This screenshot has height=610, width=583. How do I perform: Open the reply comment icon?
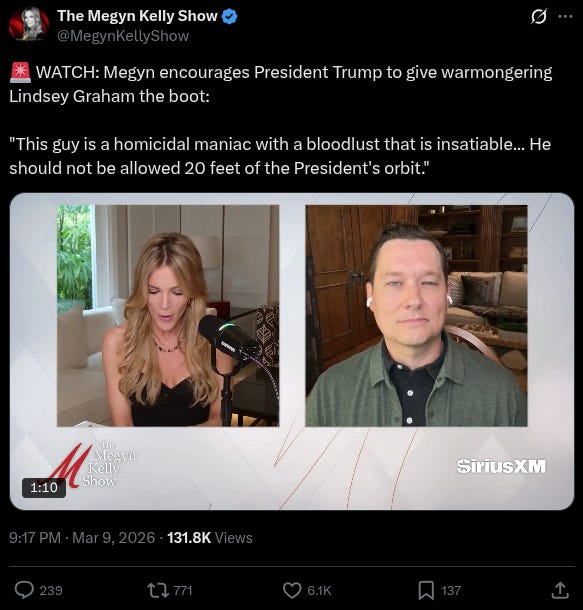pyautogui.click(x=24, y=590)
